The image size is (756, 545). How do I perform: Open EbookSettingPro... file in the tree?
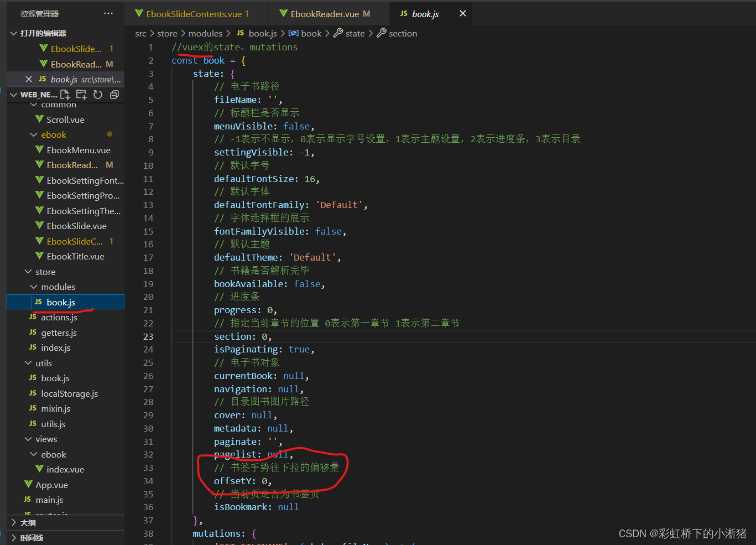[x=65, y=195]
